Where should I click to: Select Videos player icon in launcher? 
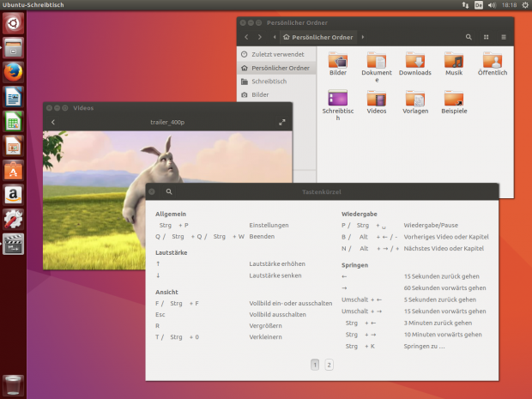click(13, 244)
